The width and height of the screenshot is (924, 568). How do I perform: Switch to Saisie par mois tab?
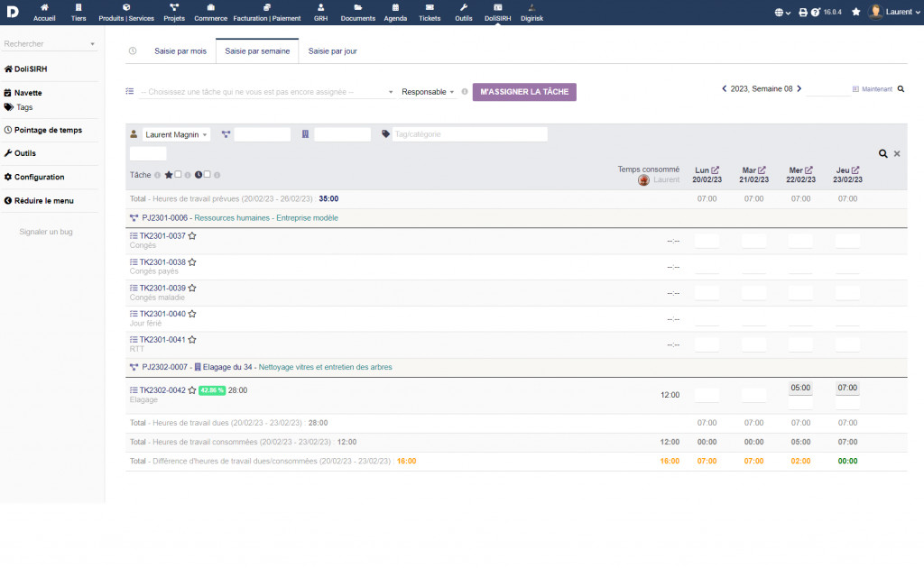tap(180, 51)
